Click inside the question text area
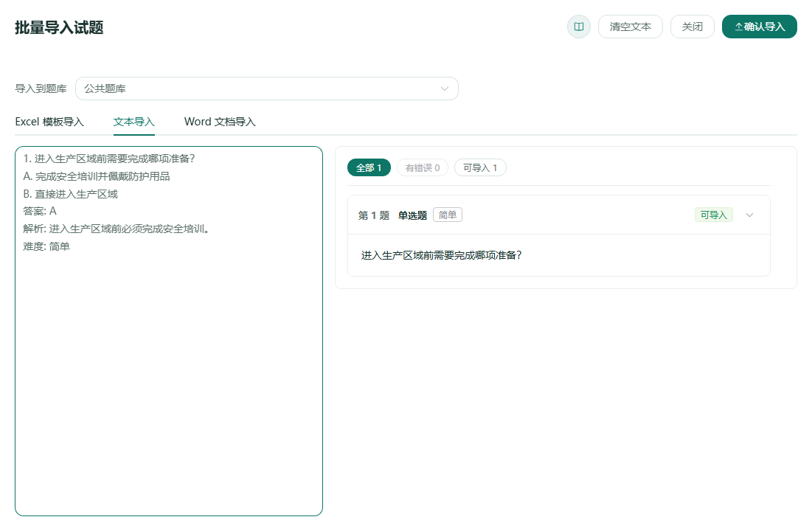This screenshot has height=531, width=812. pos(169,331)
